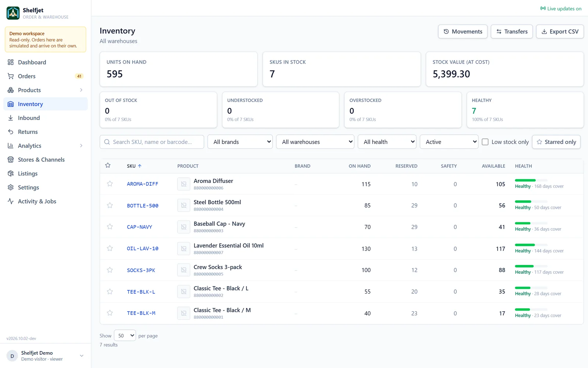This screenshot has height=368, width=588.
Task: Click the Inventory sidebar icon
Action: [x=11, y=104]
